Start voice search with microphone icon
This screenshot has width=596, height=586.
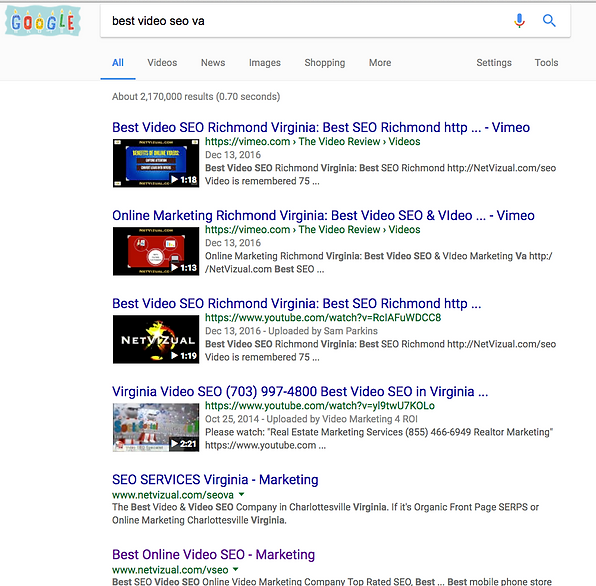click(x=519, y=21)
